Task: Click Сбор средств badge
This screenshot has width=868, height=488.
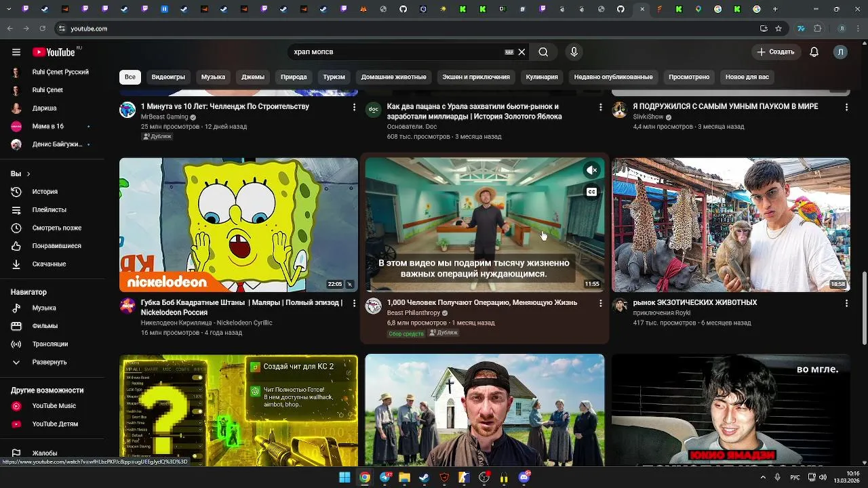Action: 406,333
